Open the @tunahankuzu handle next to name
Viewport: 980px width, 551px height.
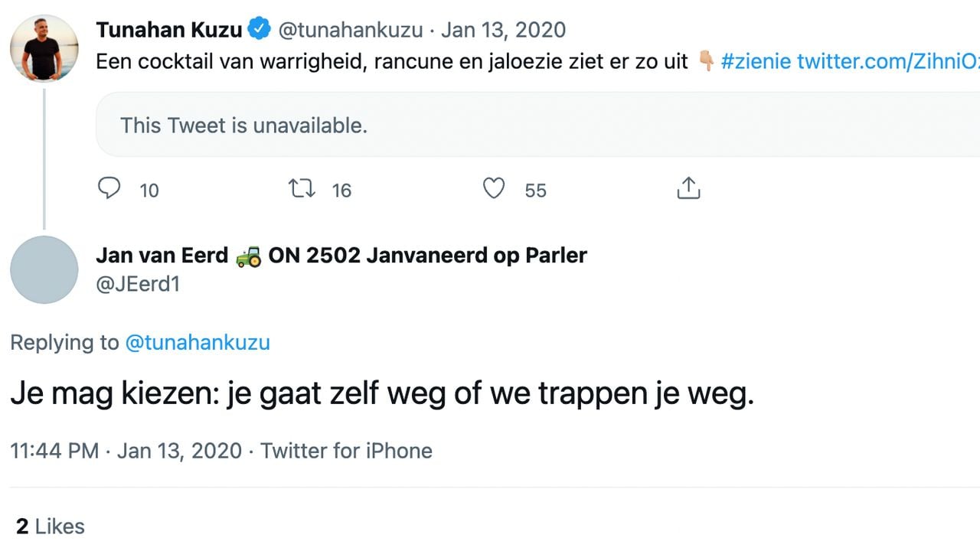350,30
